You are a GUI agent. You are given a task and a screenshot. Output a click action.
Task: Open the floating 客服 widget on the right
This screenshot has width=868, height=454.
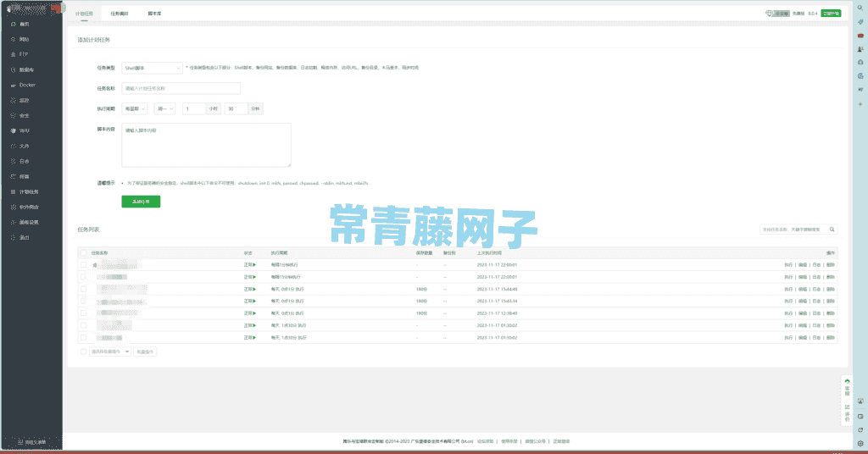tap(847, 387)
